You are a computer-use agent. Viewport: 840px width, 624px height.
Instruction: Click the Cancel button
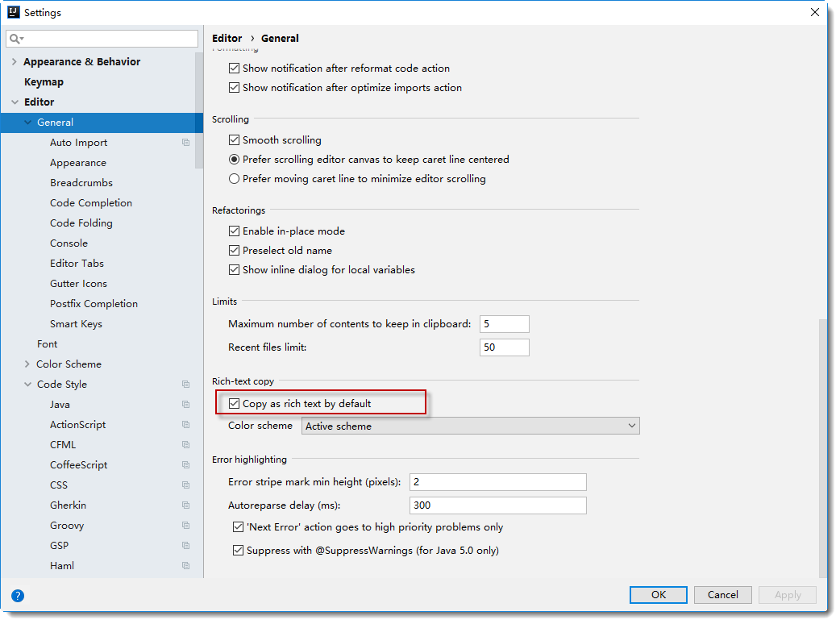(723, 595)
